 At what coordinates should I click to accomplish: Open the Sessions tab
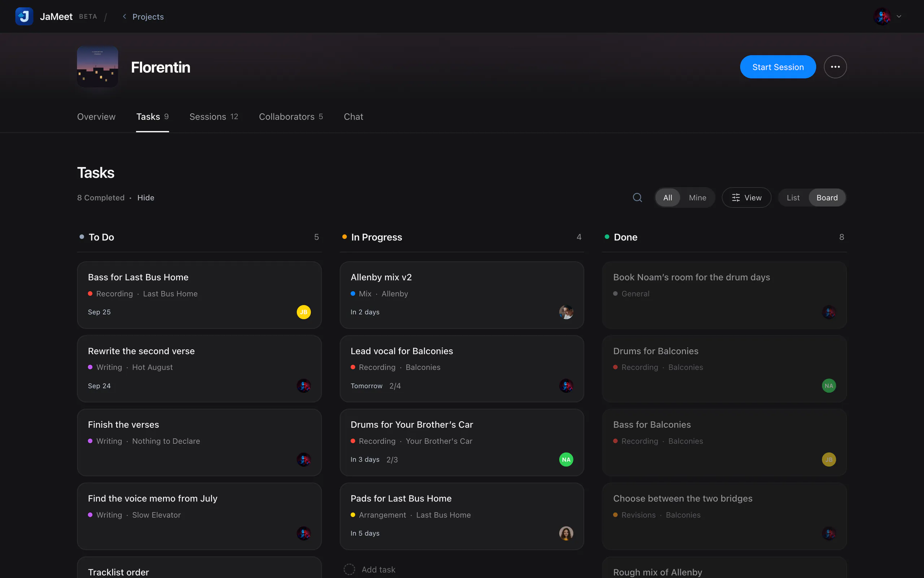pyautogui.click(x=214, y=117)
